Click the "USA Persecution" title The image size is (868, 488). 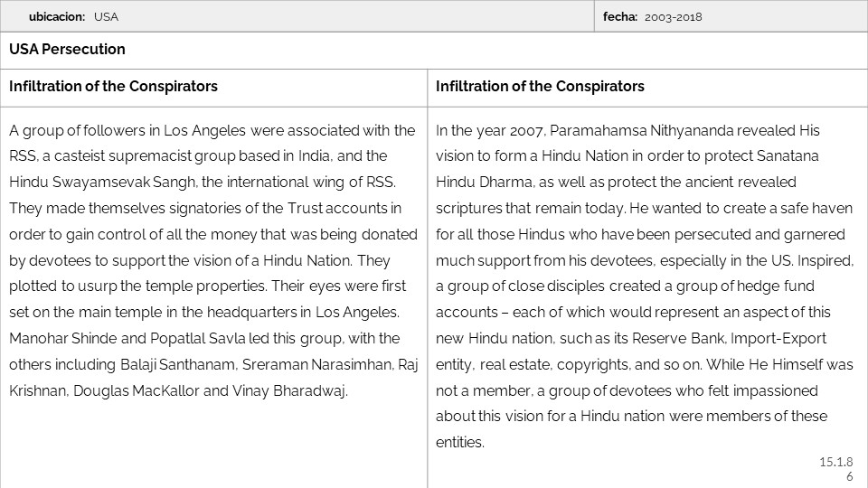tap(67, 50)
